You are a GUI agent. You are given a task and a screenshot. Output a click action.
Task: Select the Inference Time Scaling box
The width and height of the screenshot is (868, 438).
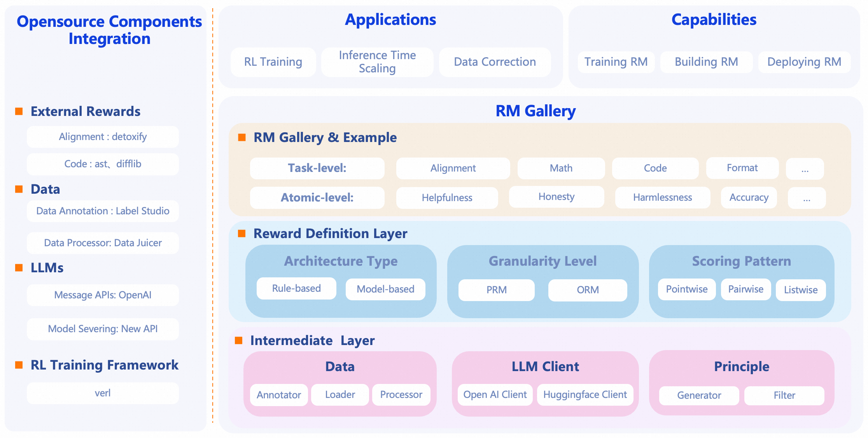click(376, 61)
